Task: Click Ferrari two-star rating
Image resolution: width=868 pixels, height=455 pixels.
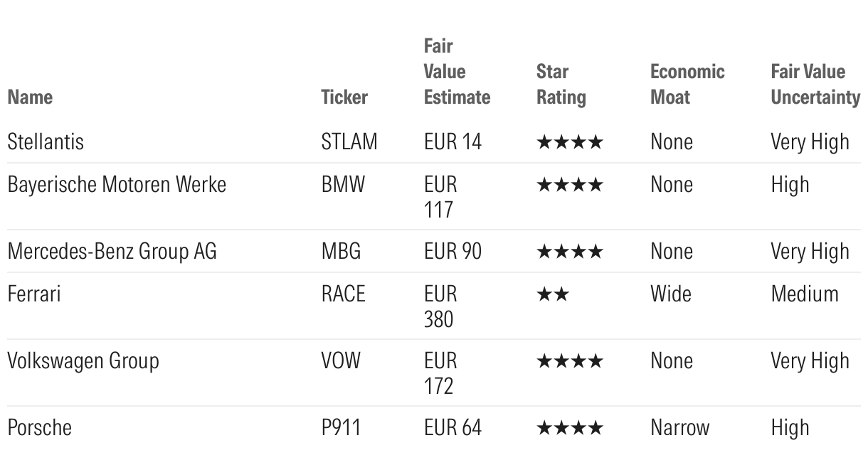Action: (552, 294)
